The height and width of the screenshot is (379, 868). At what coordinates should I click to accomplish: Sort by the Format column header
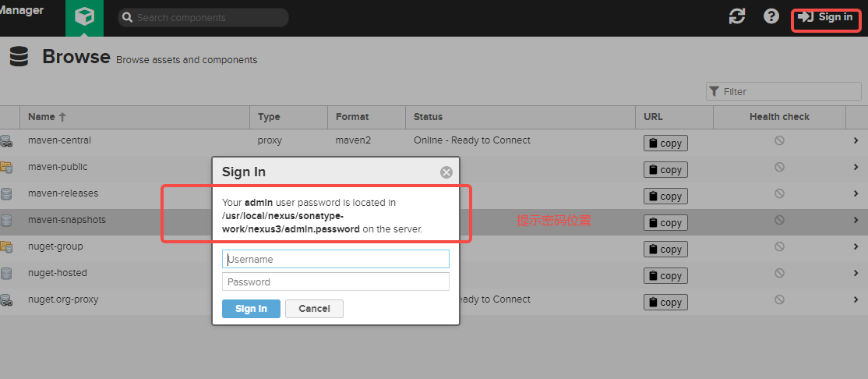352,117
